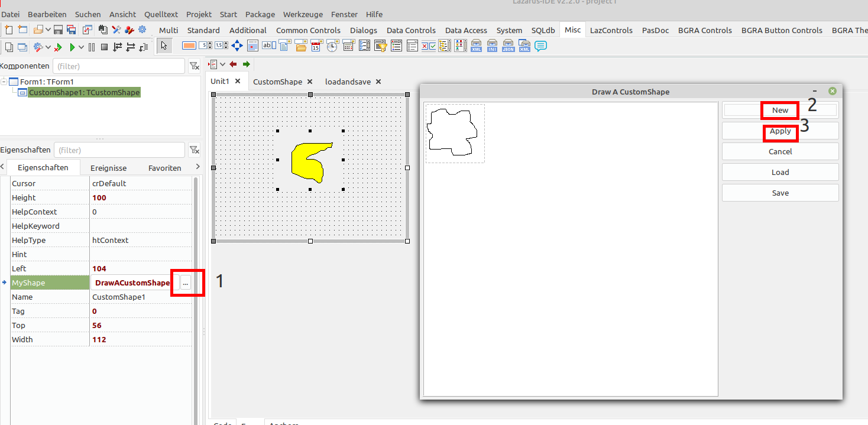Select CustomShape1: TCustomShape in component tree

(x=84, y=92)
